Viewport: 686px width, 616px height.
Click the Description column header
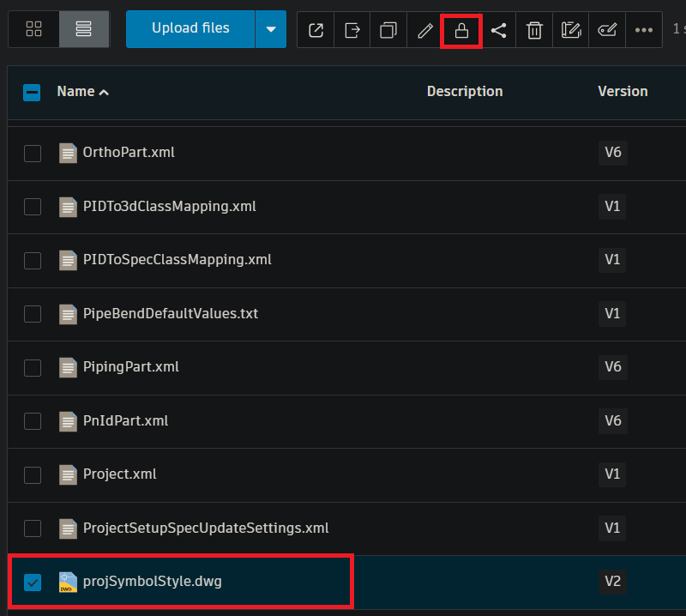coord(464,91)
